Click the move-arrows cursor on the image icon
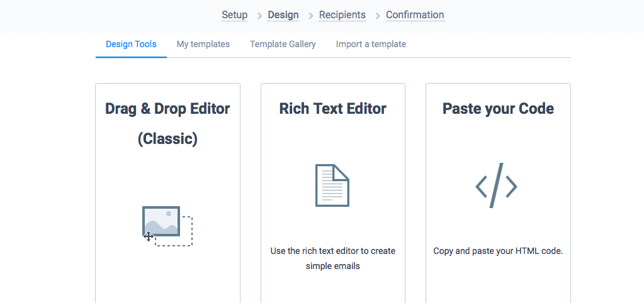 pos(149,236)
